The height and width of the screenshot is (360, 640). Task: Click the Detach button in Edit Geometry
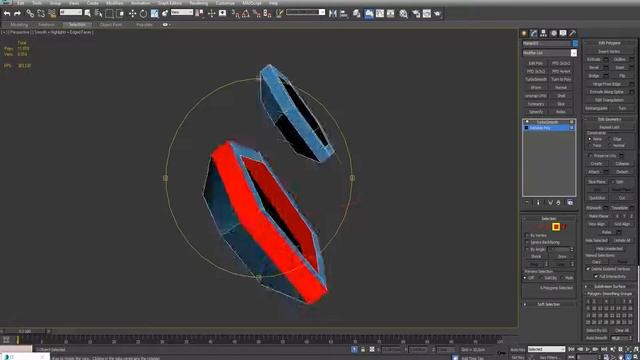622,172
